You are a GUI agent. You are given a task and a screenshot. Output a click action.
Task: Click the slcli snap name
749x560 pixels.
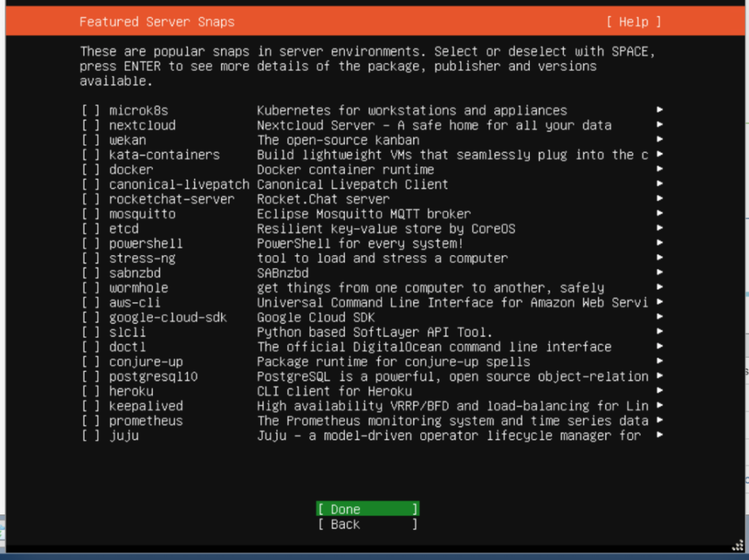pos(127,333)
